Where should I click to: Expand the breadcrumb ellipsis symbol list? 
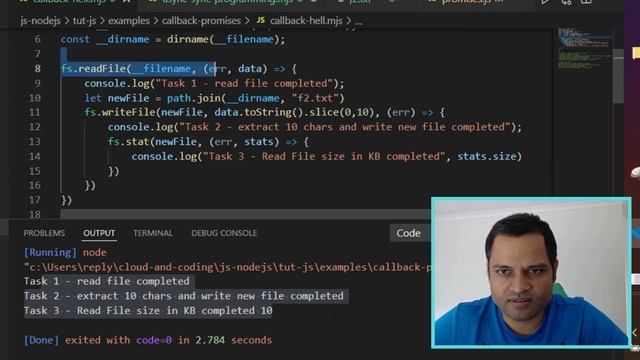358,22
